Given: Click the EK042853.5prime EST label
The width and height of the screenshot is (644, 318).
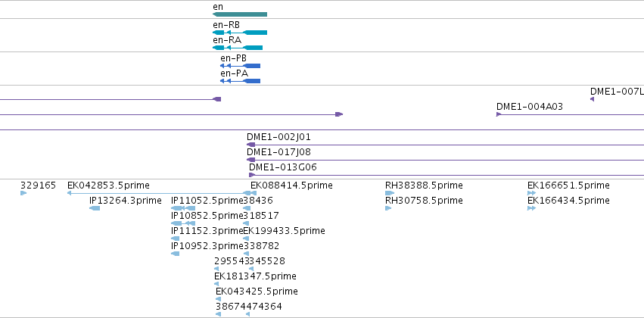Looking at the screenshot, I should click(108, 185).
